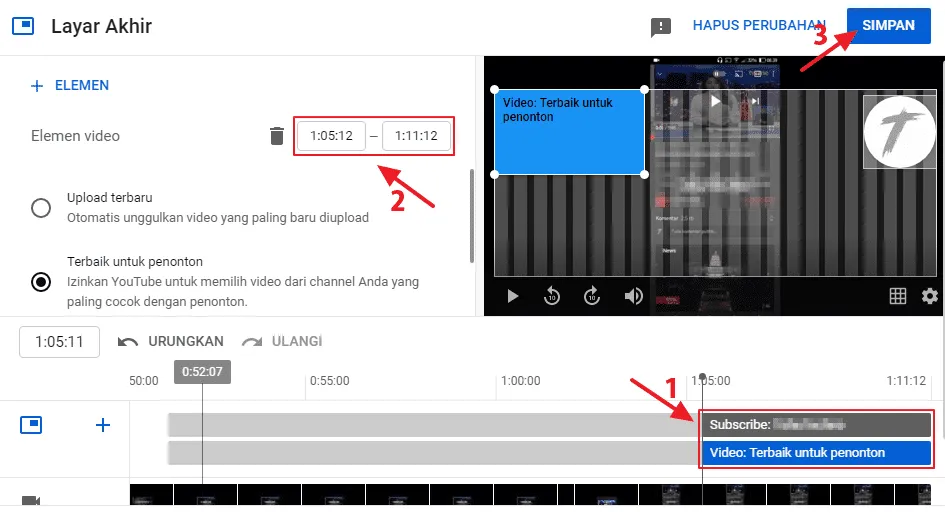Click the 0:52:07 timeline playhead marker
This screenshot has width=945, height=513.
point(202,372)
